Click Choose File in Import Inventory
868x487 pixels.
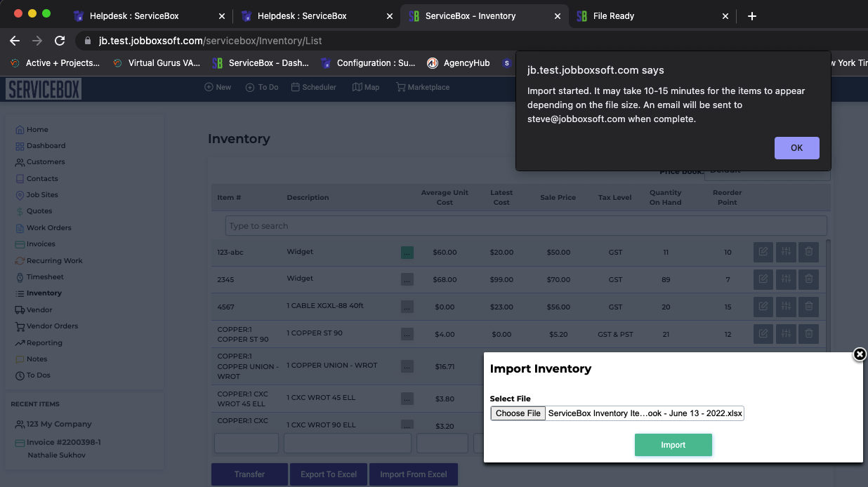click(518, 413)
